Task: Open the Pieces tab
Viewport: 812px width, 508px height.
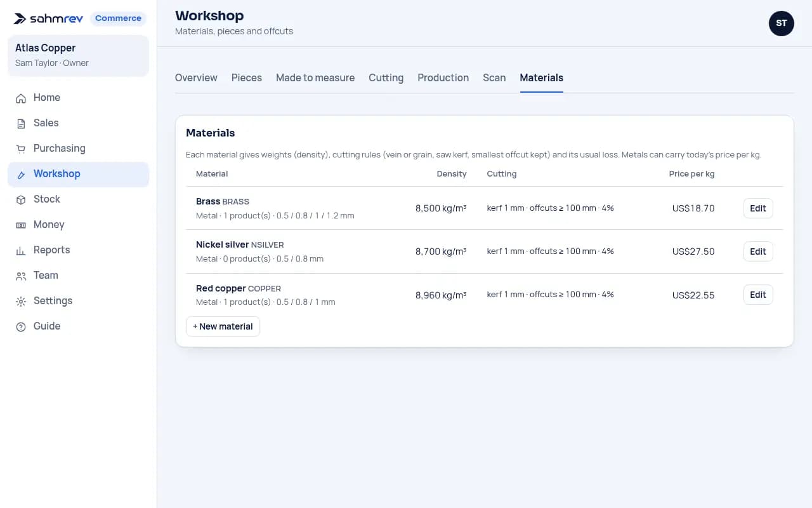Action: (x=247, y=77)
